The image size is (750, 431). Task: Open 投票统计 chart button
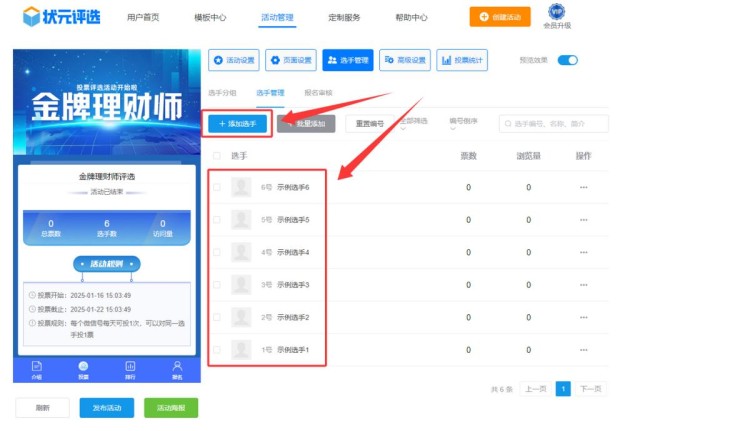click(x=461, y=61)
